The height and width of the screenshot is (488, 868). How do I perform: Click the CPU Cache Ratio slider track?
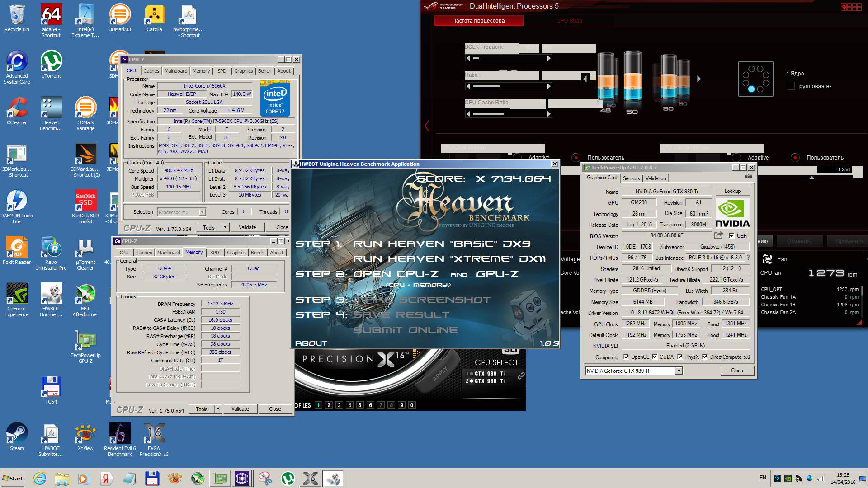(509, 114)
